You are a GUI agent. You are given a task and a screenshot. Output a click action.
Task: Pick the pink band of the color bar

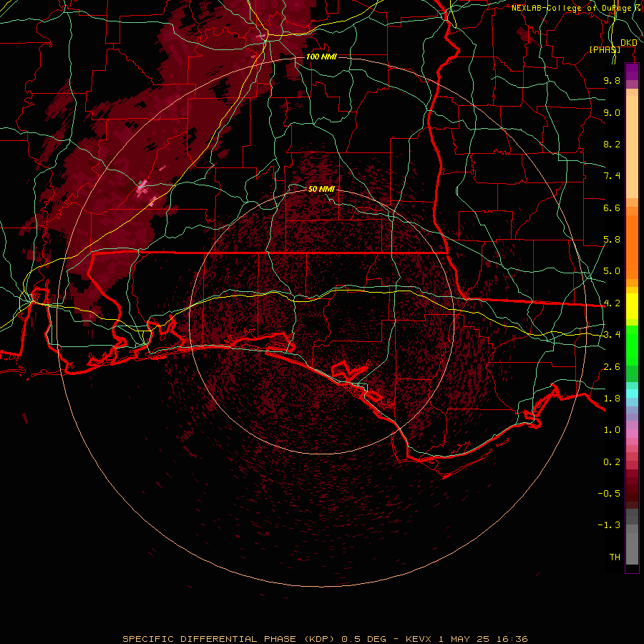point(632,434)
